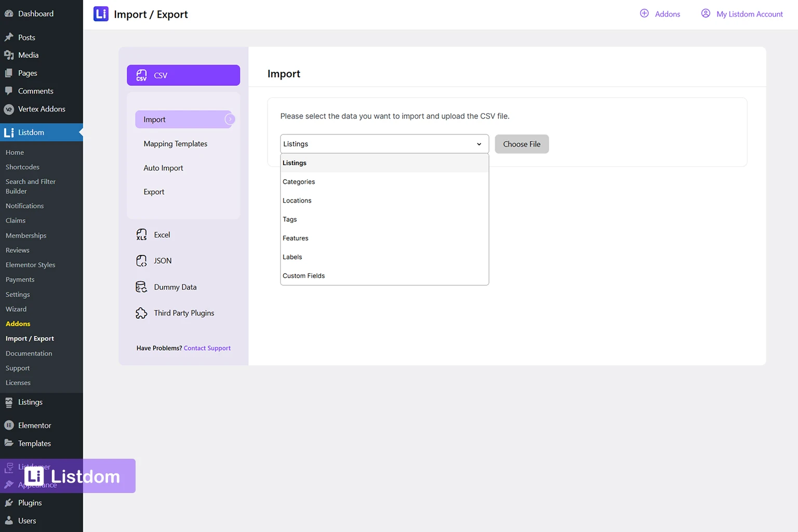Screen dimensions: 798x532
Task: Open the Mapping Templates tab
Action: pyautogui.click(x=175, y=144)
